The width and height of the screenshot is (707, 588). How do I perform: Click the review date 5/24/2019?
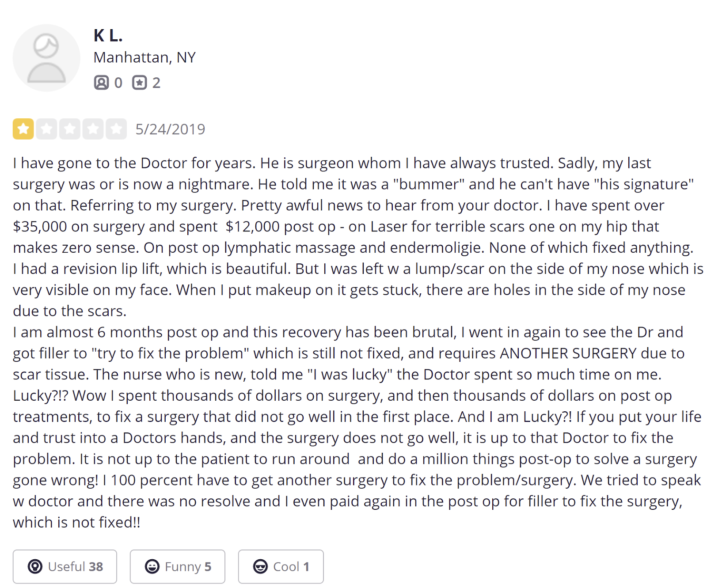170,129
